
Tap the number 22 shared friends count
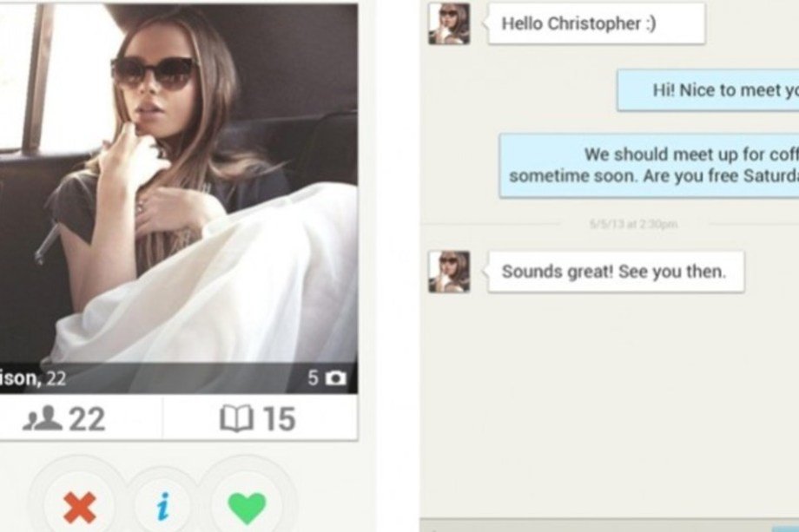pyautogui.click(x=87, y=419)
